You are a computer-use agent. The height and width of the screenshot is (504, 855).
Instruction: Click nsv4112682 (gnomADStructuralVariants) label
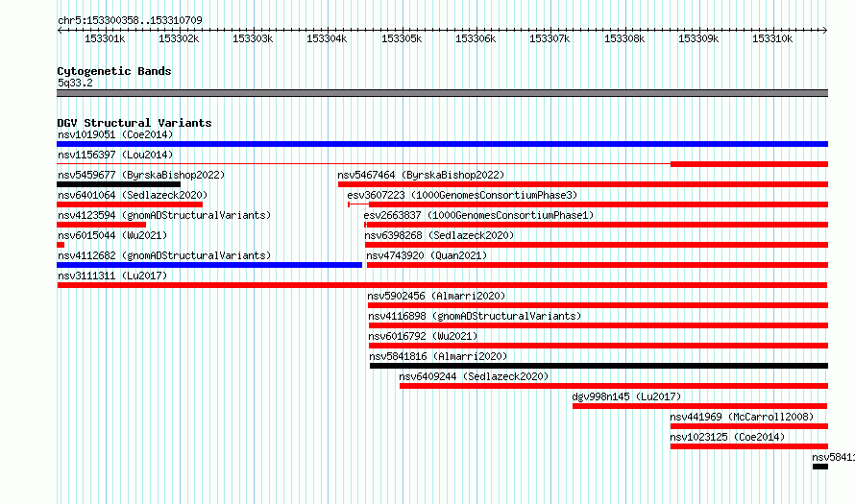pos(164,255)
